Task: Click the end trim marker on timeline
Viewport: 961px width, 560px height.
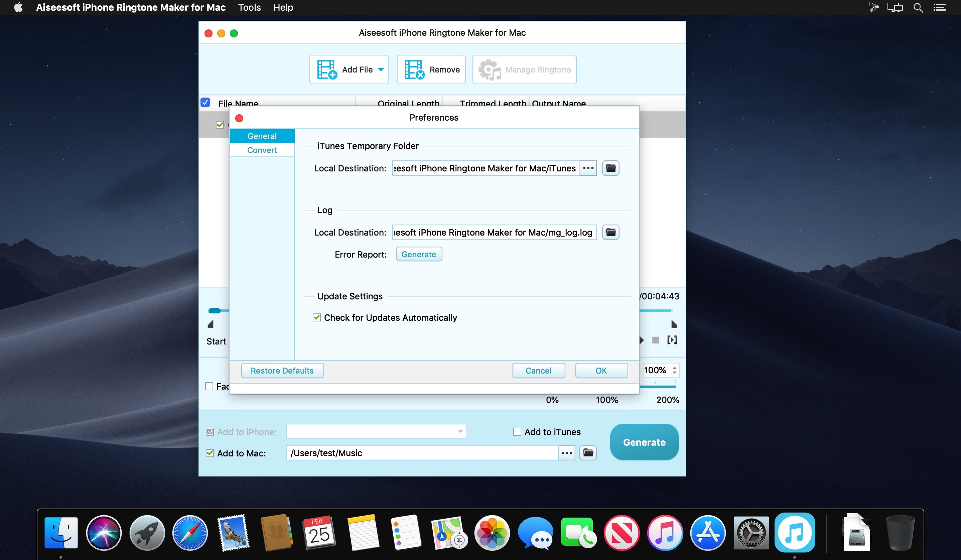Action: (x=674, y=324)
